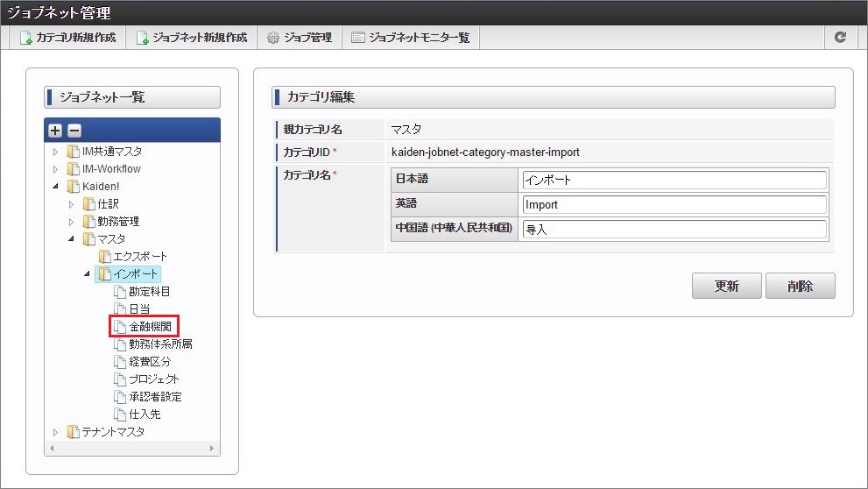Viewport: 868px width, 489px height.
Task: Click the マスタ folder icon
Action: 88,238
